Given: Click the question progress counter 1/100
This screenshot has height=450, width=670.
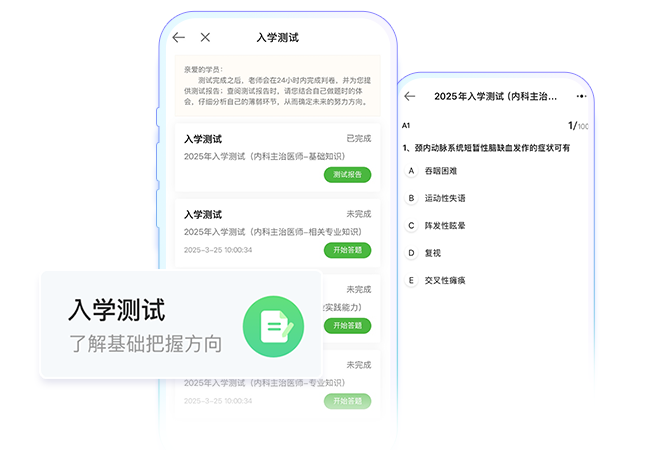Looking at the screenshot, I should pos(577,126).
